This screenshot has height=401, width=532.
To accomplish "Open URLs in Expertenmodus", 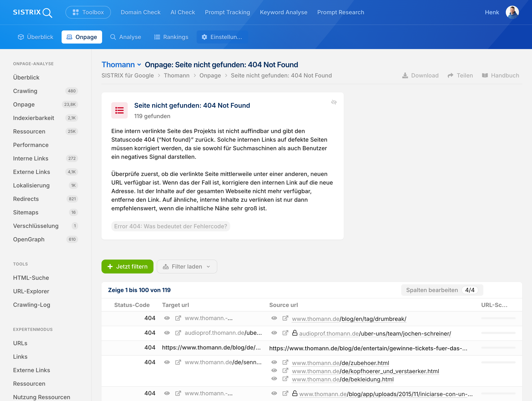I will pyautogui.click(x=20, y=343).
